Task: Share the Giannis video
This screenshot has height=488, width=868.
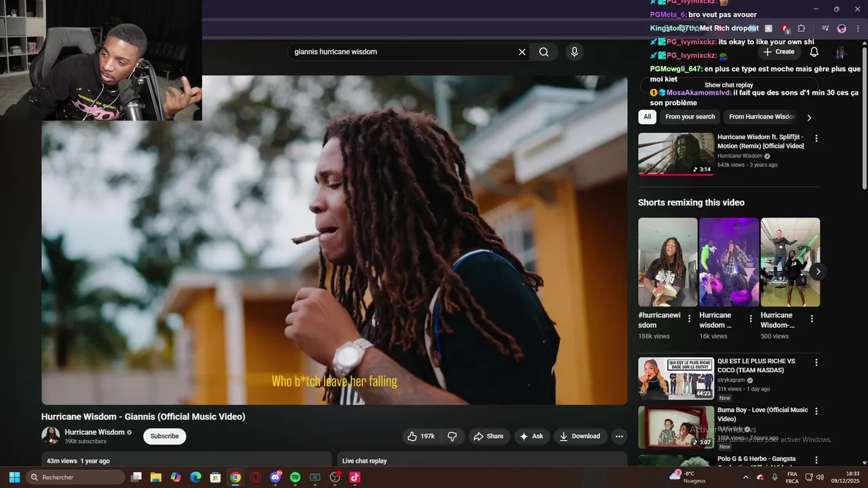Action: coord(488,436)
